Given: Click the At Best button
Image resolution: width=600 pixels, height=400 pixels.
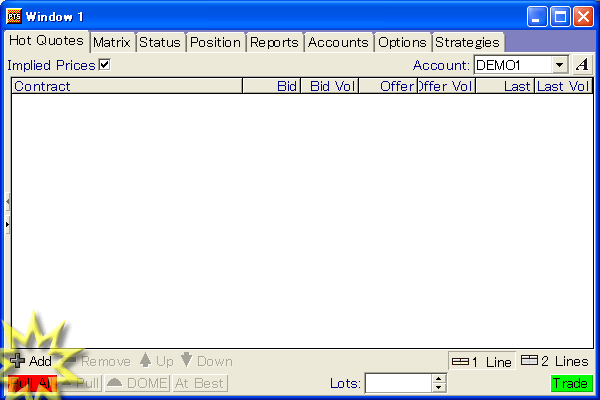Looking at the screenshot, I should [x=200, y=383].
